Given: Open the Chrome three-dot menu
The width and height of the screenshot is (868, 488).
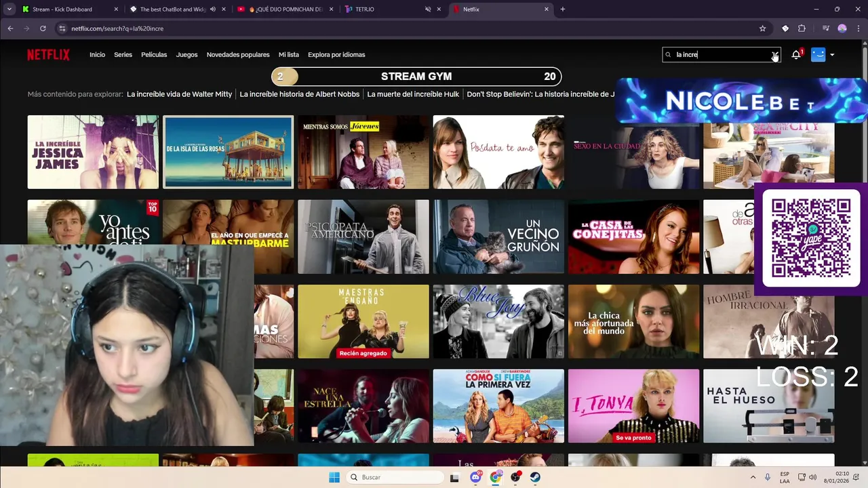Looking at the screenshot, I should pyautogui.click(x=858, y=28).
